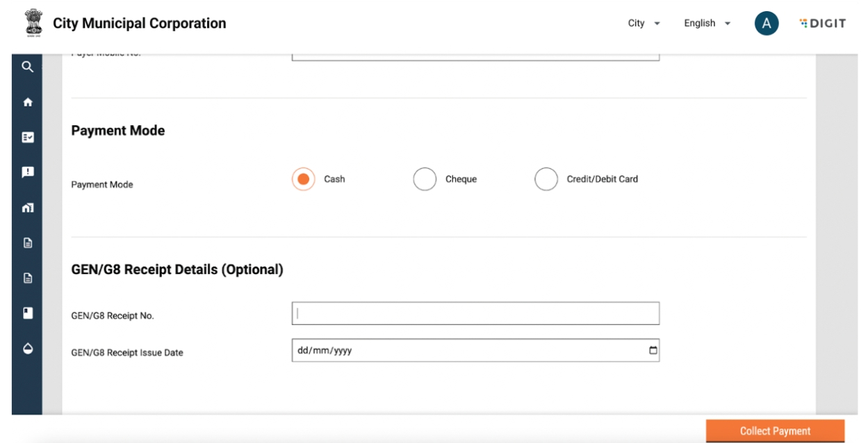This screenshot has height=443, width=868.
Task: Select Cash as payment mode
Action: click(303, 179)
